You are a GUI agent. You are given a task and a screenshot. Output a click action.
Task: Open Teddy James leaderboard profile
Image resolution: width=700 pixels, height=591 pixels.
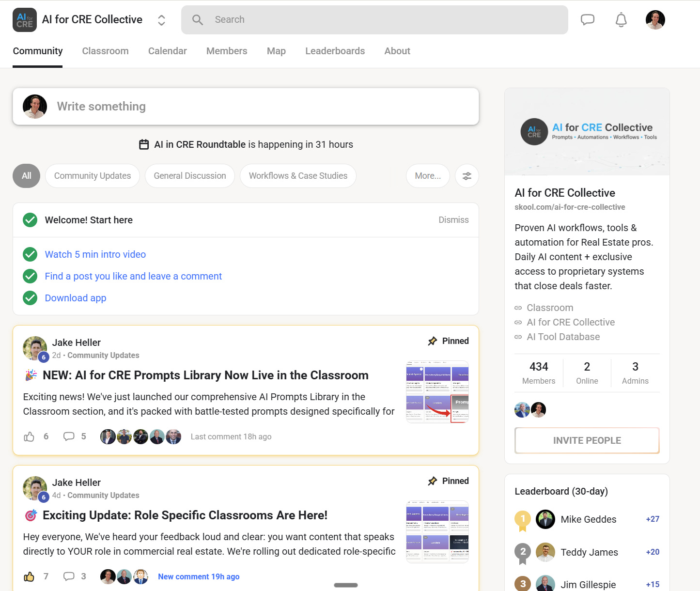pos(589,552)
